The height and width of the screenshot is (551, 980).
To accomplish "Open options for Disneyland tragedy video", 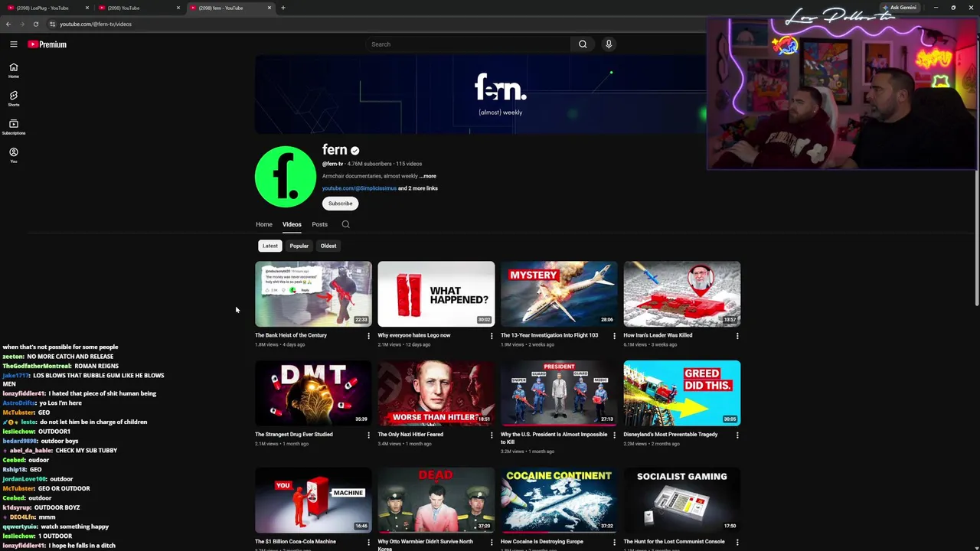I will coord(737,435).
